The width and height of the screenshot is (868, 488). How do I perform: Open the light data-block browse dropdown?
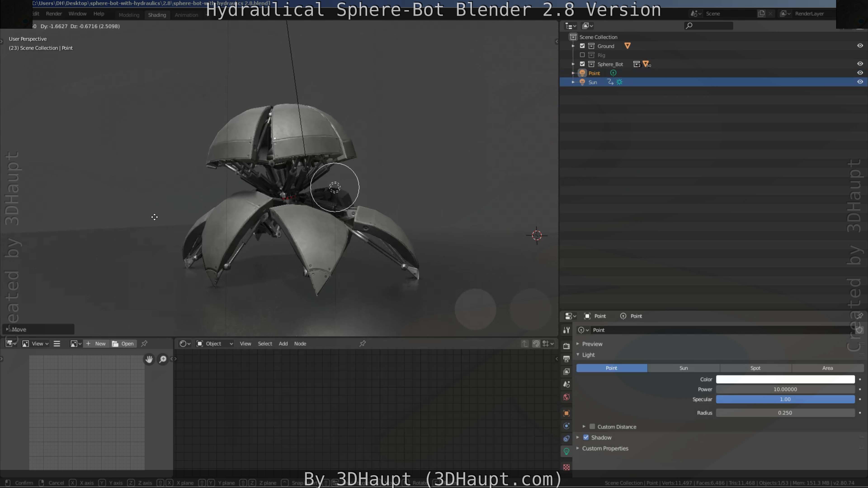point(583,330)
